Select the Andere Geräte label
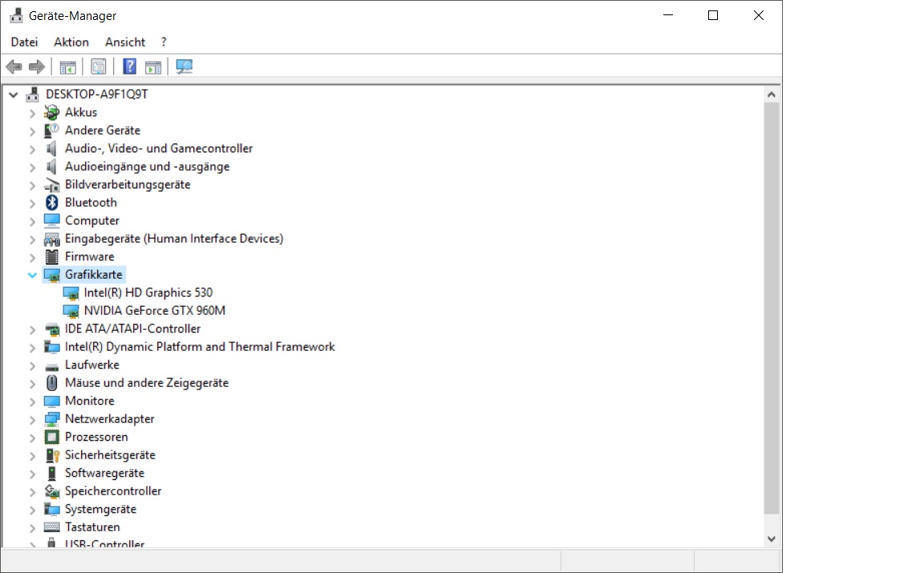 (x=103, y=130)
